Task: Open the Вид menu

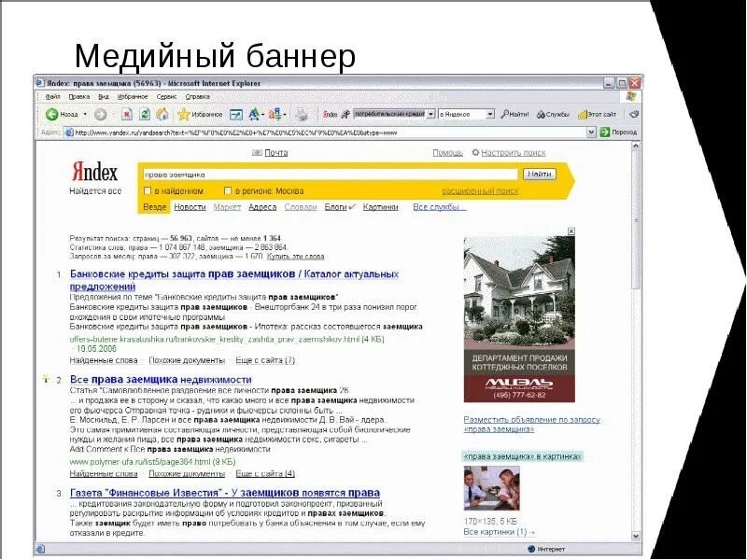Action: click(x=104, y=97)
